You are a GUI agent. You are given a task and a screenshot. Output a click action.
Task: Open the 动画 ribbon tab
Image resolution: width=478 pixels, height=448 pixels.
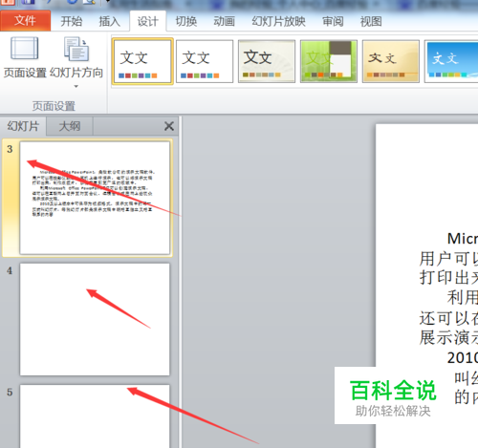(225, 22)
